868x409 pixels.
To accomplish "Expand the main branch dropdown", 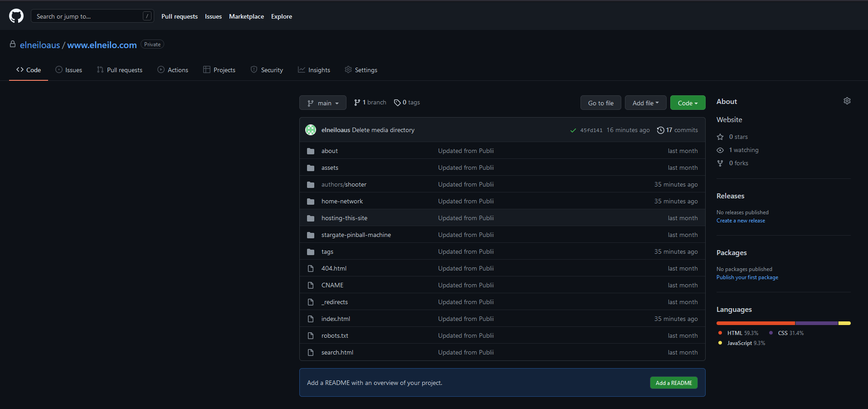I will [x=322, y=103].
